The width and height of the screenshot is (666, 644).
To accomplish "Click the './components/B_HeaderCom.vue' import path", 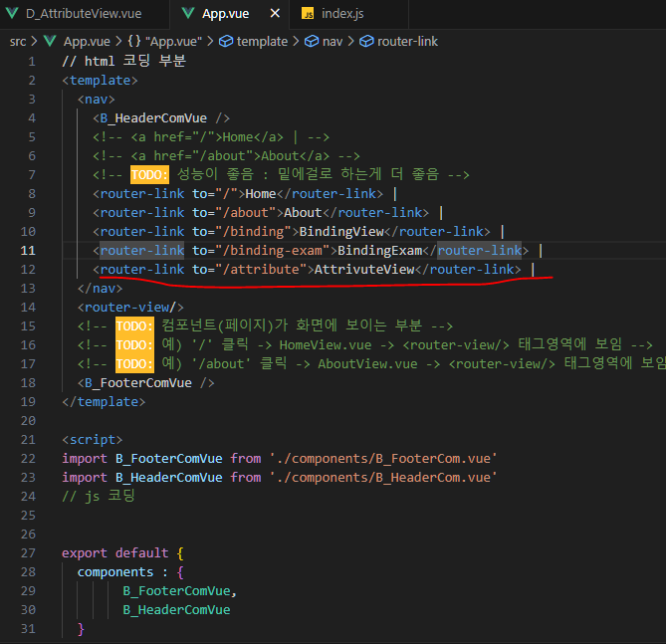I will [383, 478].
